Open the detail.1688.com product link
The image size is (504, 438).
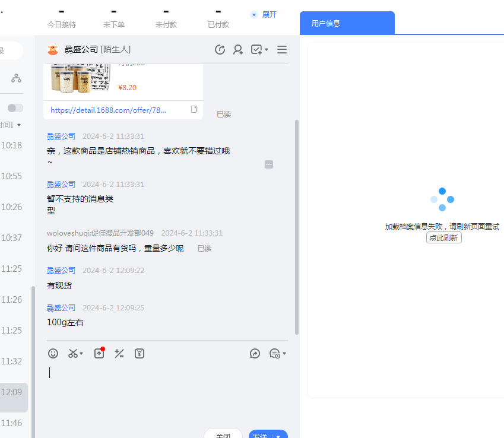(x=109, y=110)
